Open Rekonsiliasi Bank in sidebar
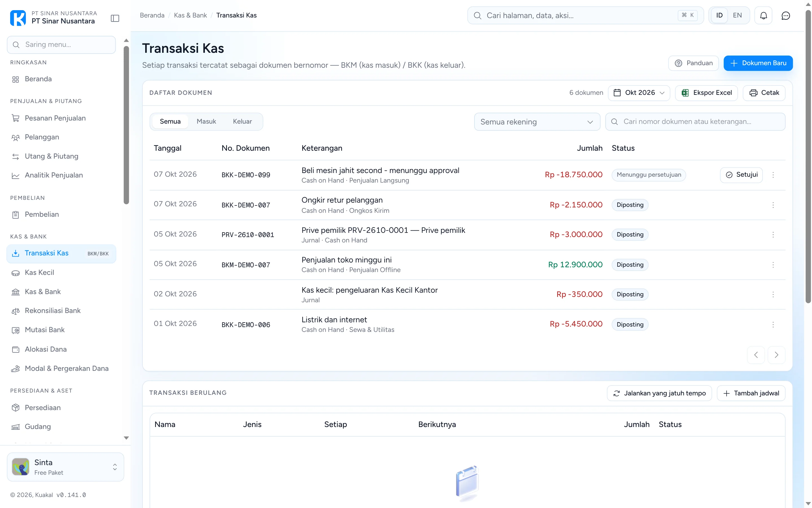812x508 pixels. point(61,311)
